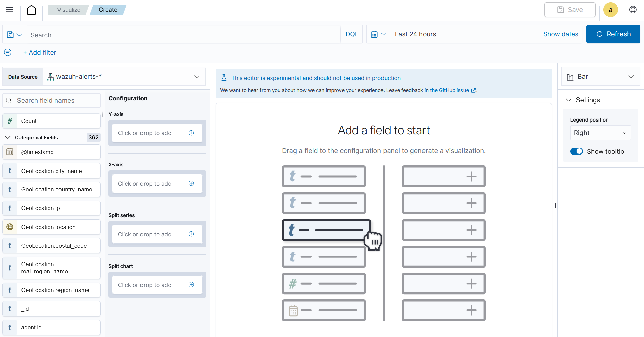The width and height of the screenshot is (644, 337).
Task: Select the Create tab
Action: pyautogui.click(x=107, y=10)
